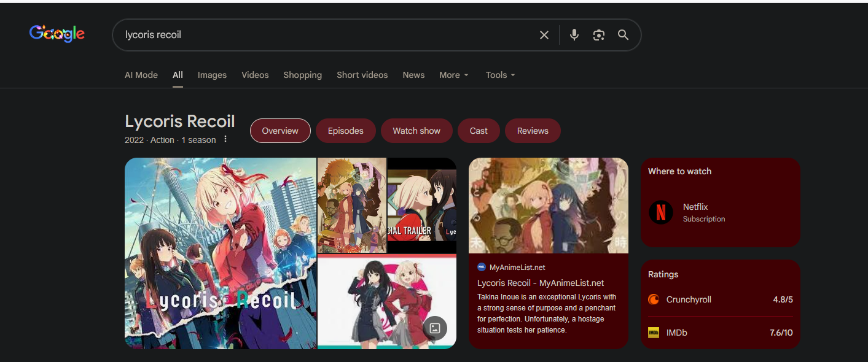
Task: Clear the search box with X
Action: point(544,35)
